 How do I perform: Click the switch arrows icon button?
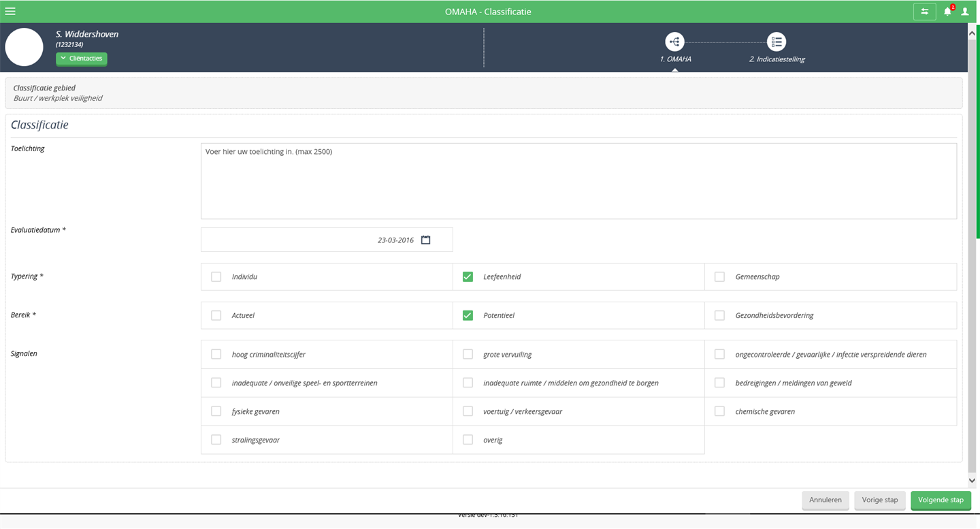[925, 12]
